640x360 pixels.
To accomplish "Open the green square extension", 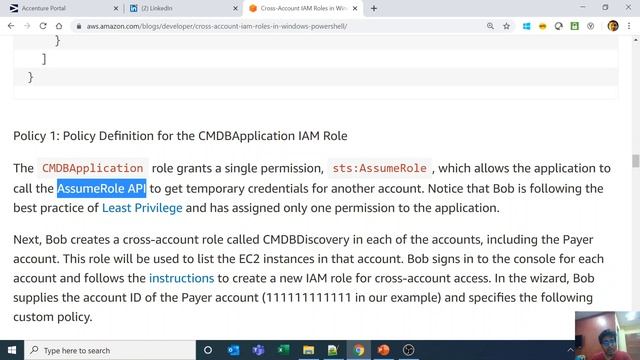I will [x=575, y=26].
